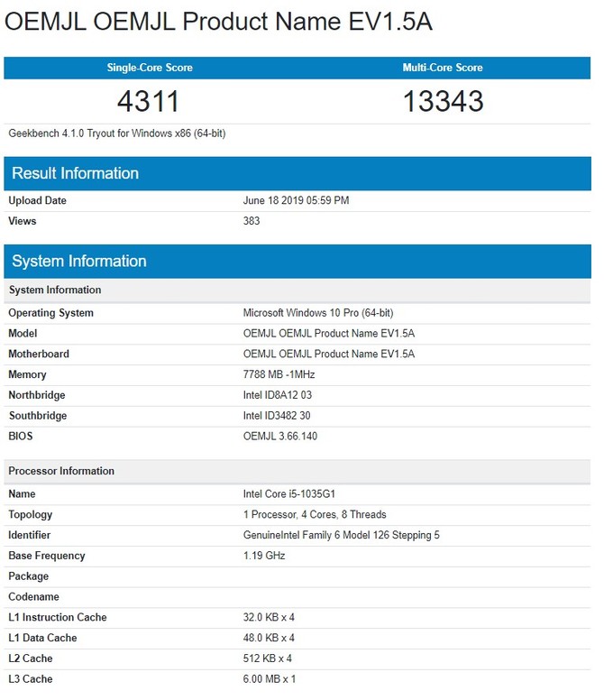604x700 pixels.
Task: Select the value OEMJL 3.66.140
Action: point(280,437)
